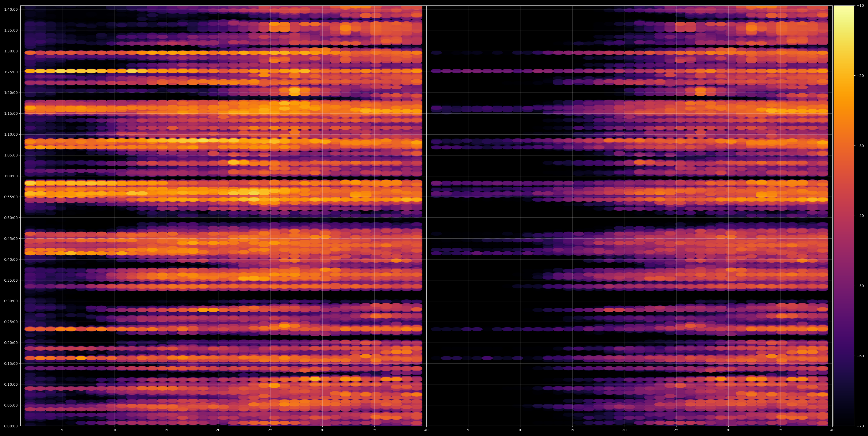Viewport: 868px width, 436px height.
Task: Select the 1:10:00 tick label
Action: 11,134
